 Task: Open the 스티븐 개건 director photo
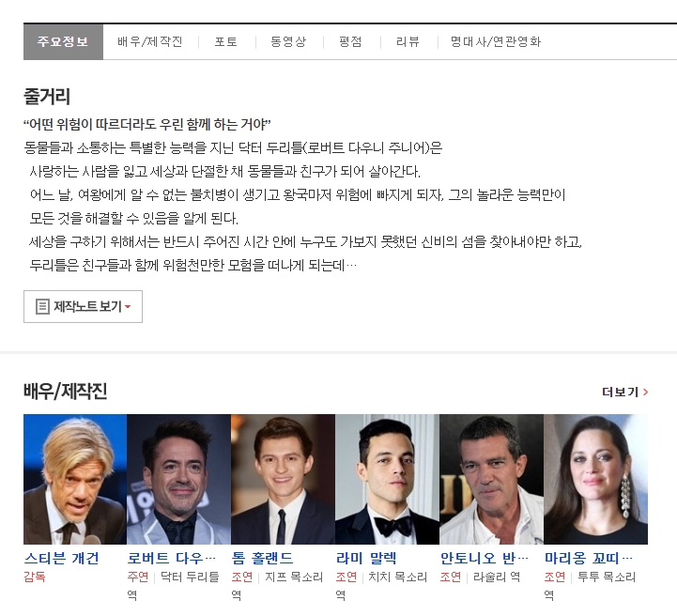tap(75, 479)
